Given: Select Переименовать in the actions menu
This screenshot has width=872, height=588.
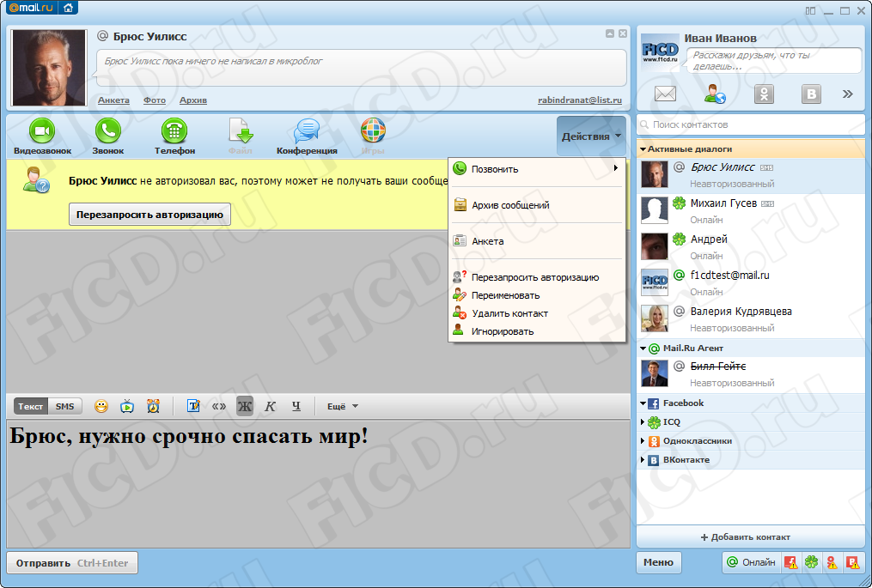Looking at the screenshot, I should point(537,295).
